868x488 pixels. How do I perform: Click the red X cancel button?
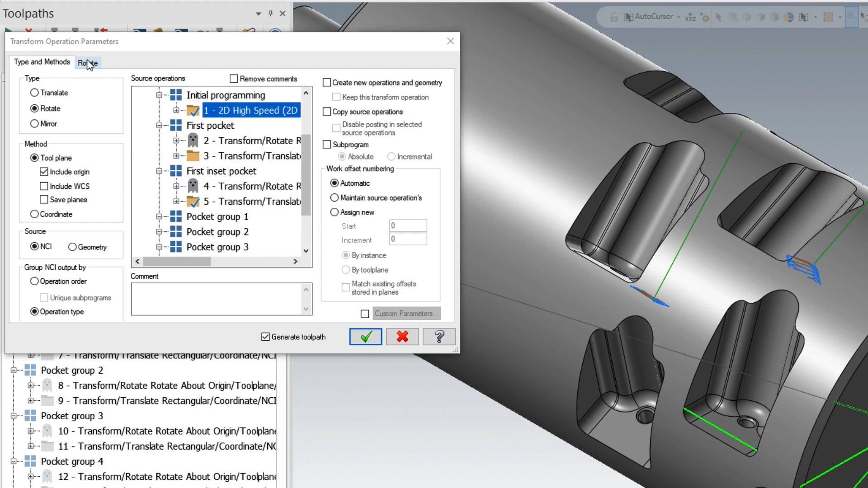click(x=403, y=337)
